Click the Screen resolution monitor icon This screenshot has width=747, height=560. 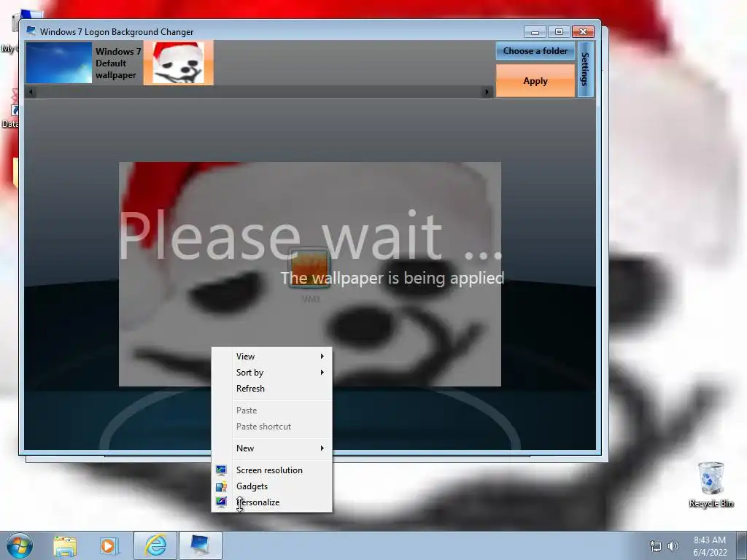click(221, 470)
